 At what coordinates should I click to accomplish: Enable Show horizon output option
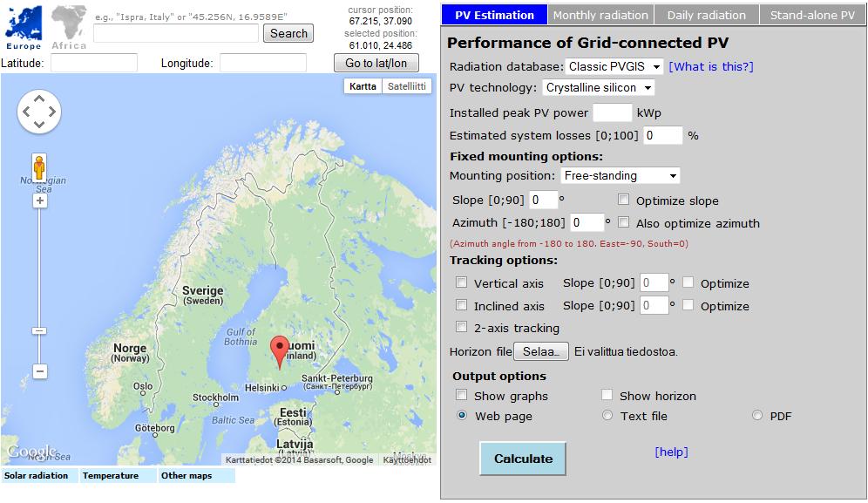pyautogui.click(x=607, y=395)
